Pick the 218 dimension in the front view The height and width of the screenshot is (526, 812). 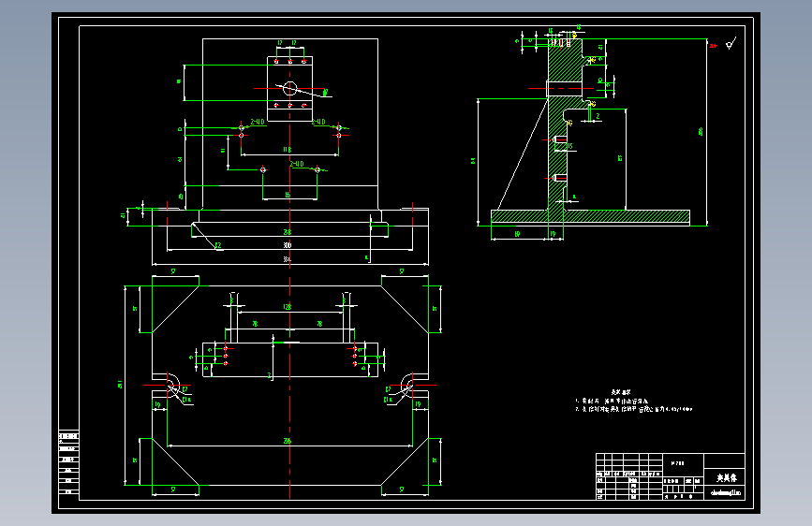pyautogui.click(x=288, y=232)
